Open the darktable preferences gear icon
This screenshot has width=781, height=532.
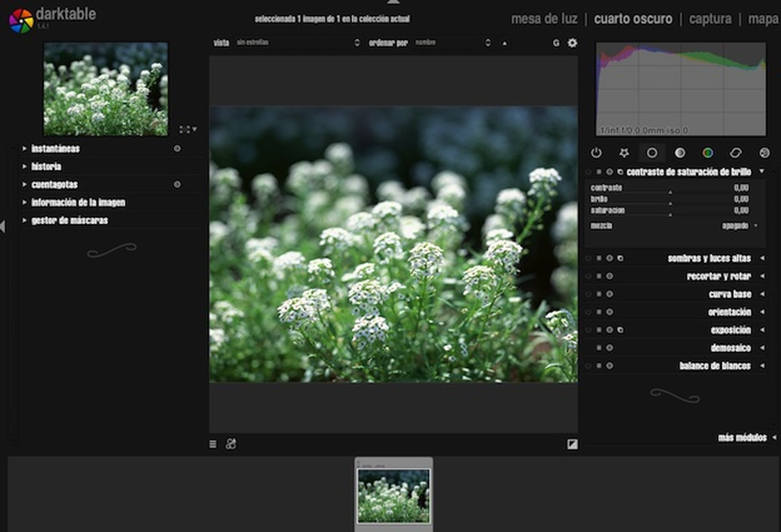[572, 43]
